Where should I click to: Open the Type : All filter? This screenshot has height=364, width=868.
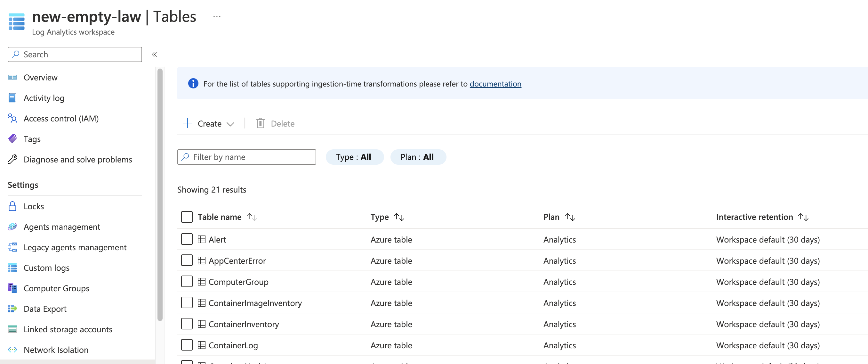click(355, 157)
